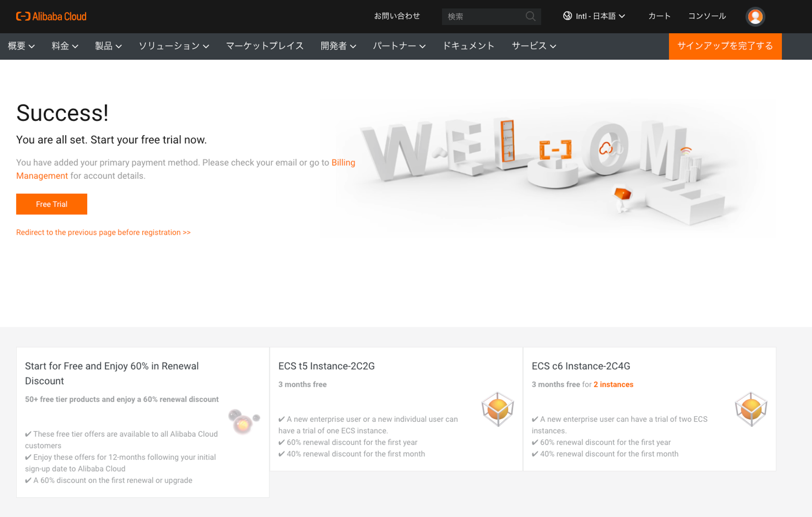Open the Intl - 日本語 language dropdown
812x517 pixels.
click(x=594, y=16)
